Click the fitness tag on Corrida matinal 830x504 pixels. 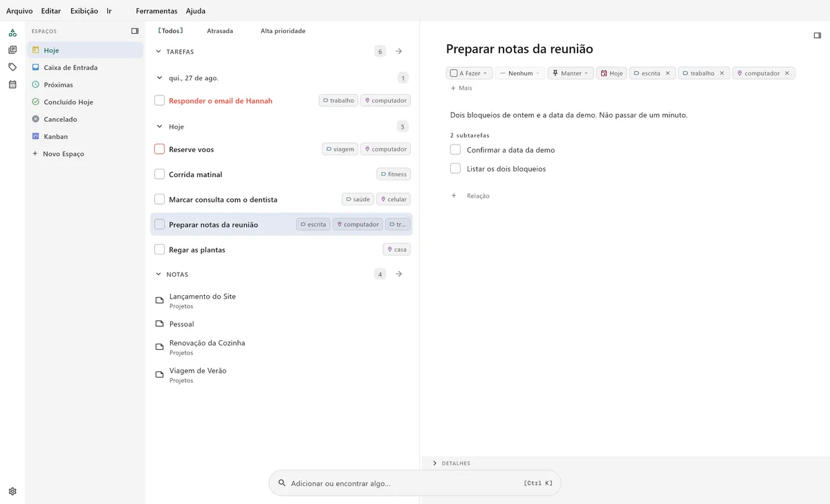pos(394,174)
